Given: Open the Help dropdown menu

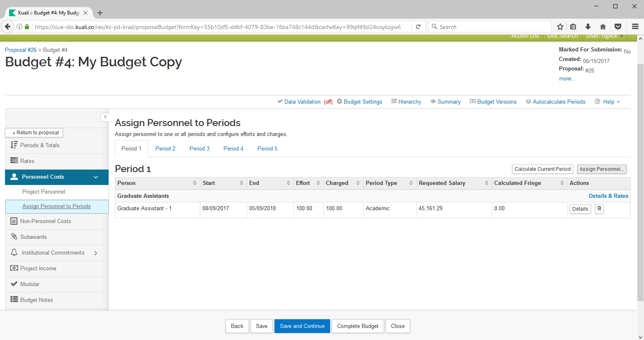Looking at the screenshot, I should [608, 102].
